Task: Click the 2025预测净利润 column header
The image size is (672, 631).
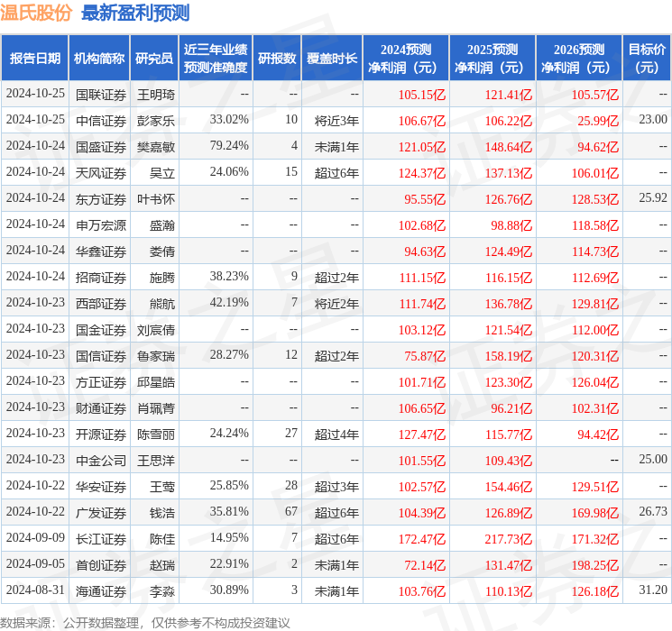Action: click(492, 58)
